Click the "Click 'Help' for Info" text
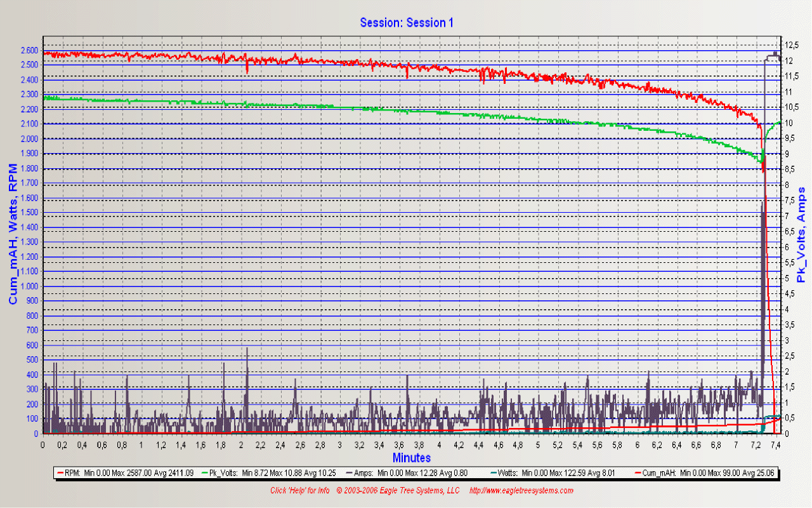Viewport: 812px width, 508px height. point(300,490)
